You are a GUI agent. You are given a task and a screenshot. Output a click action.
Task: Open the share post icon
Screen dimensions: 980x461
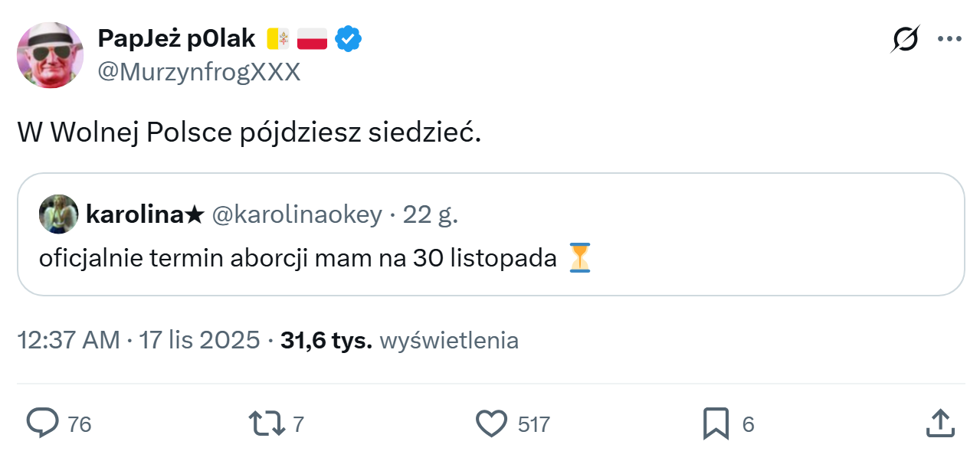point(939,423)
